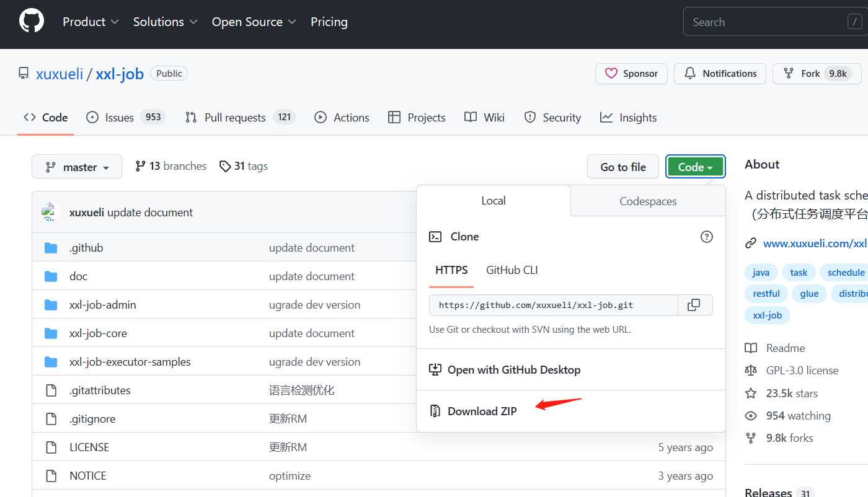Viewport: 868px width, 497px height.
Task: Open the Open Source dropdown menu
Action: 254,22
